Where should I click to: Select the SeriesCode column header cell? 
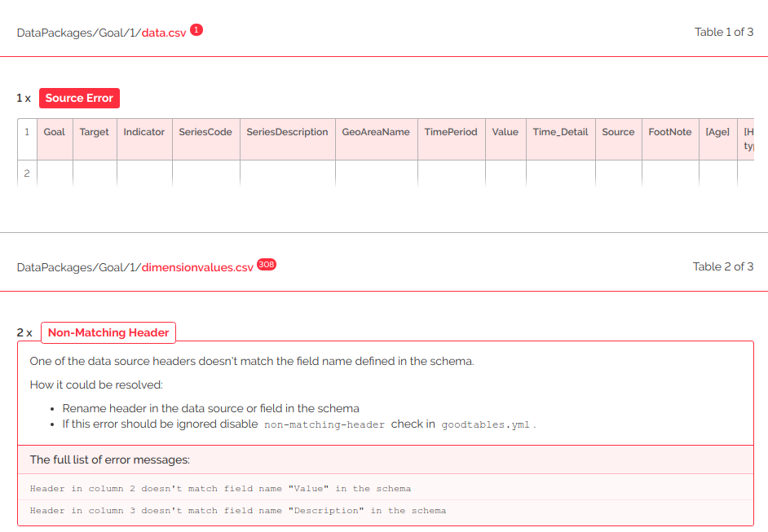[206, 139]
